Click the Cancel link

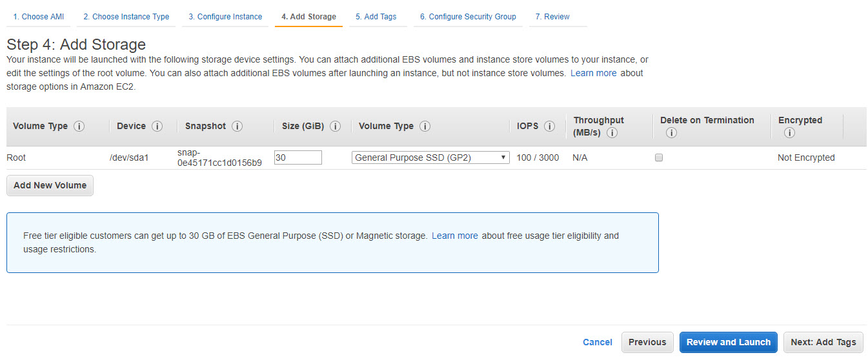(x=598, y=343)
